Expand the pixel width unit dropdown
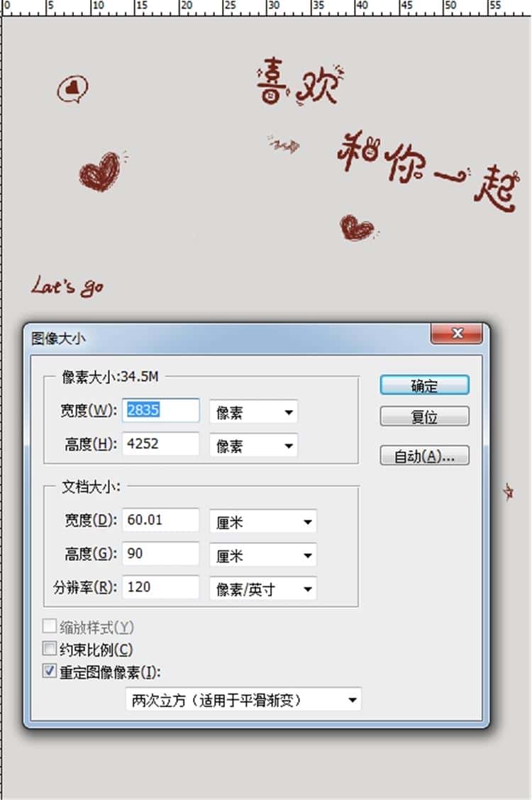Screen dimensions: 532x800 coord(253,412)
